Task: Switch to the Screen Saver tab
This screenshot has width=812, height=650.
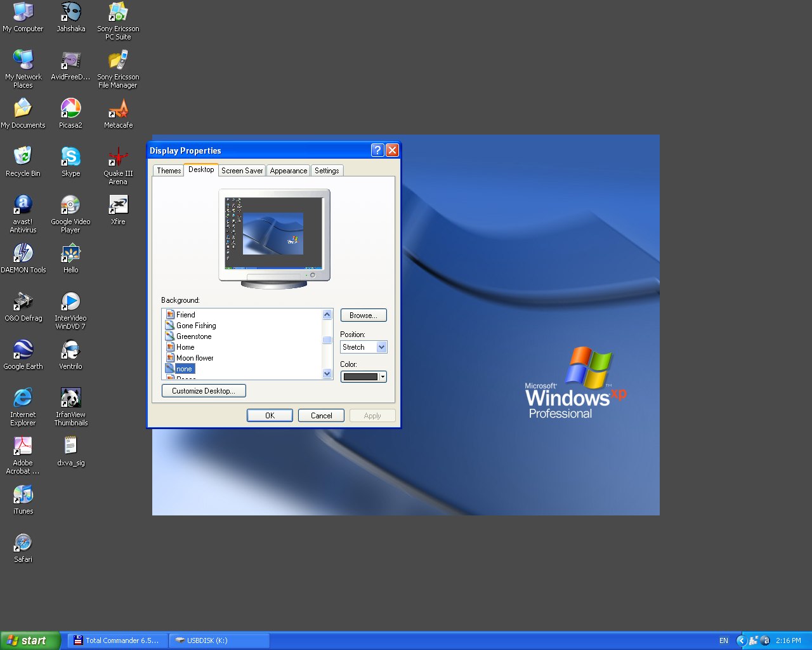Action: click(242, 171)
